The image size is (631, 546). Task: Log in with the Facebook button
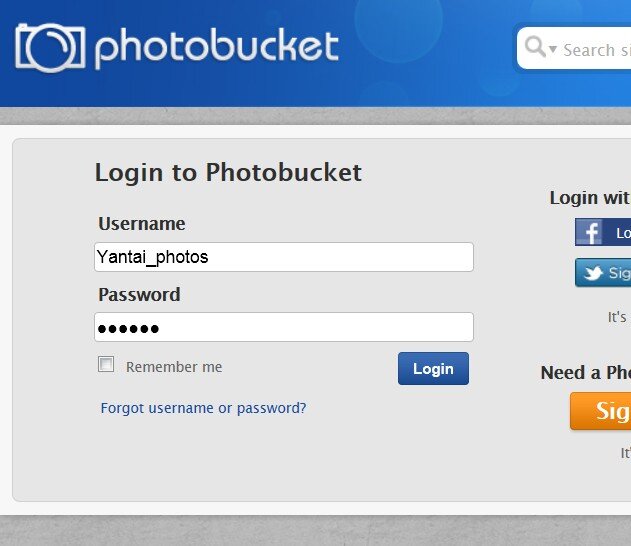click(603, 232)
